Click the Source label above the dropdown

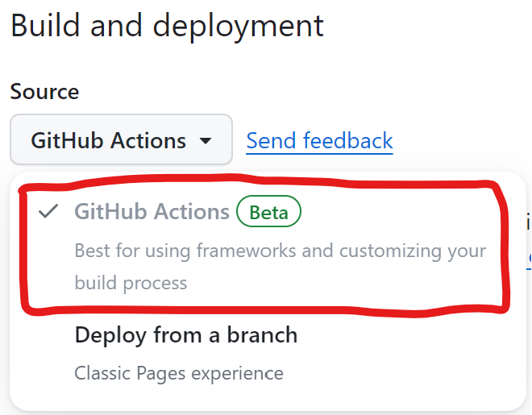pyautogui.click(x=44, y=92)
